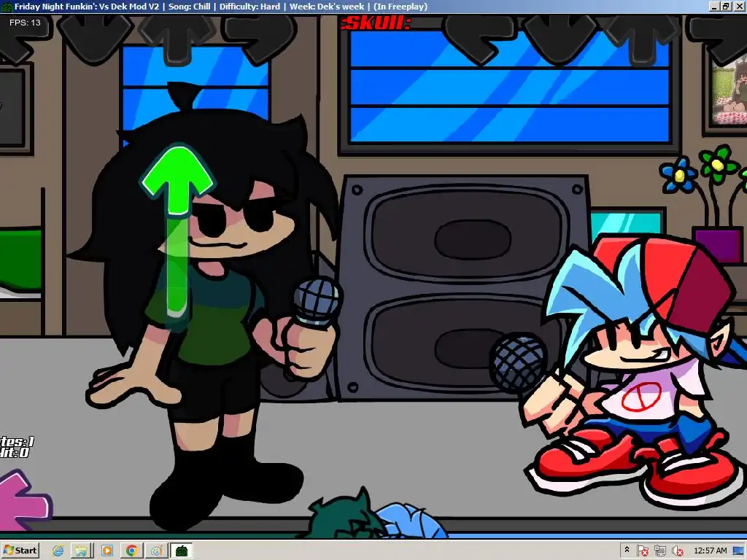Click the FPS: 13 counter
Screen dimensions: 747x560
click(25, 23)
